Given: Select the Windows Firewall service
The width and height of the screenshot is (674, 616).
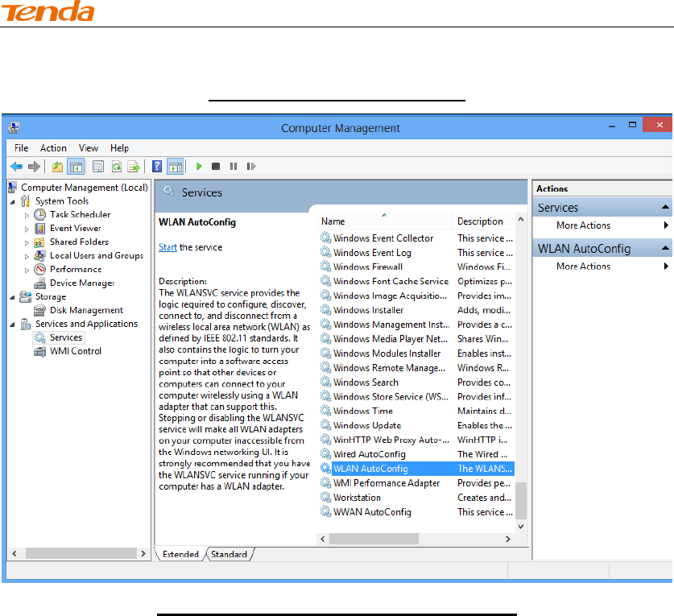Looking at the screenshot, I should [x=367, y=267].
